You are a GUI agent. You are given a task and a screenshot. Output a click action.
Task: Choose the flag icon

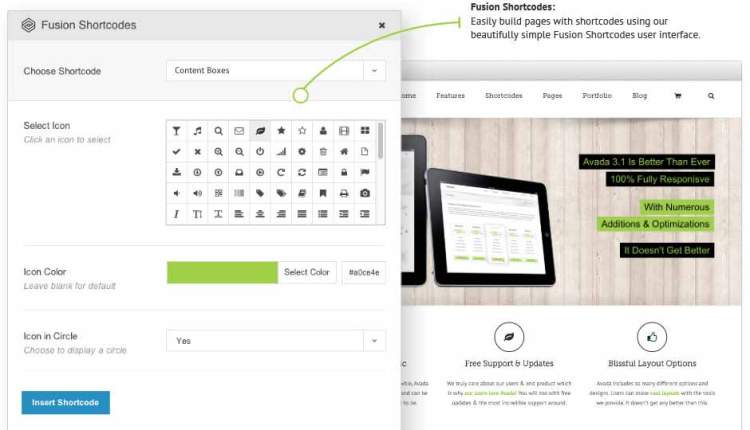[x=365, y=172]
